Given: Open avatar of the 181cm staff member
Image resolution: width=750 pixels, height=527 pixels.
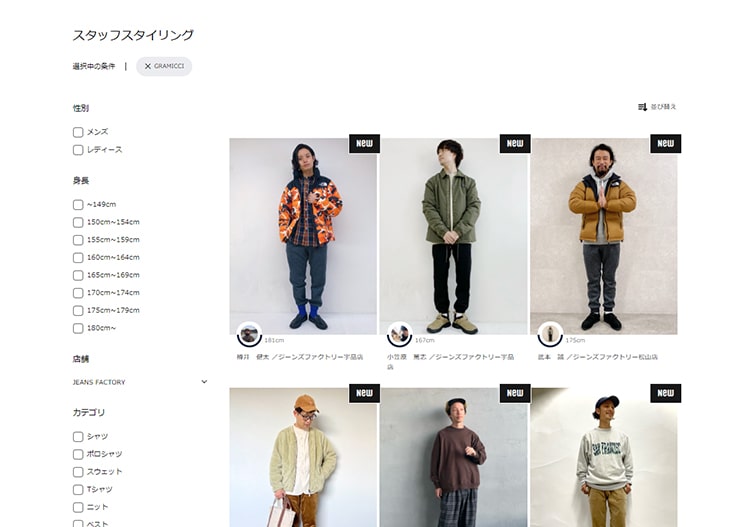Looking at the screenshot, I should (x=249, y=334).
